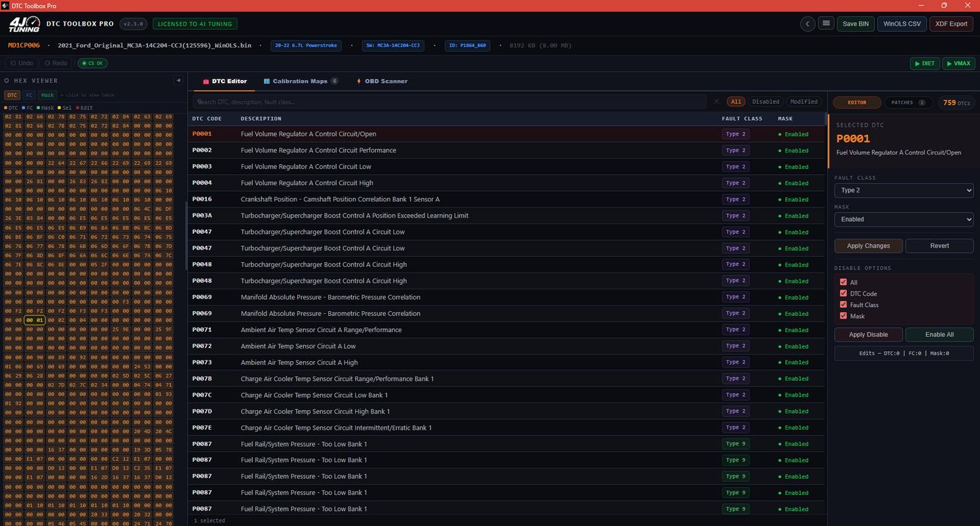
Task: Open the OBD Scanner tab
Action: (x=383, y=81)
